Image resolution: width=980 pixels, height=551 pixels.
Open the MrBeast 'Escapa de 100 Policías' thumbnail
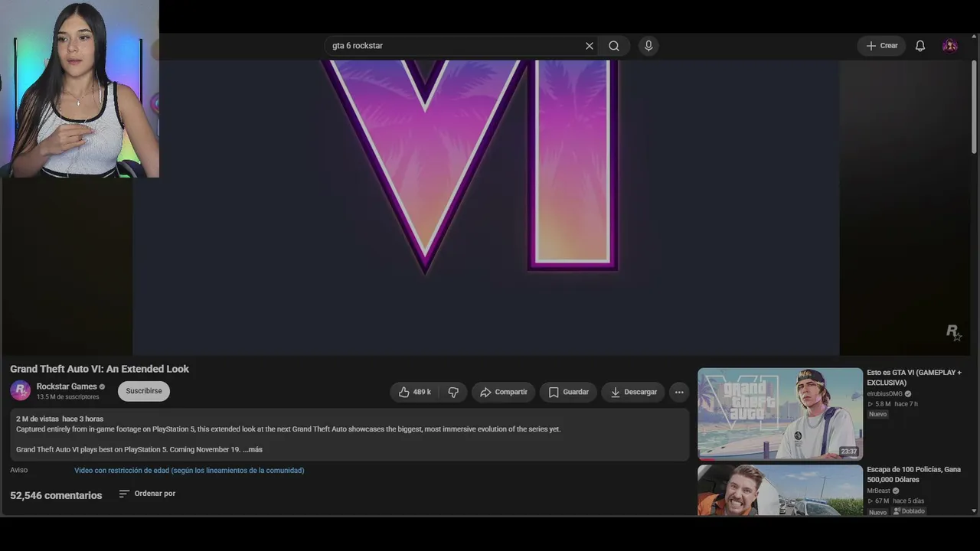click(x=780, y=491)
